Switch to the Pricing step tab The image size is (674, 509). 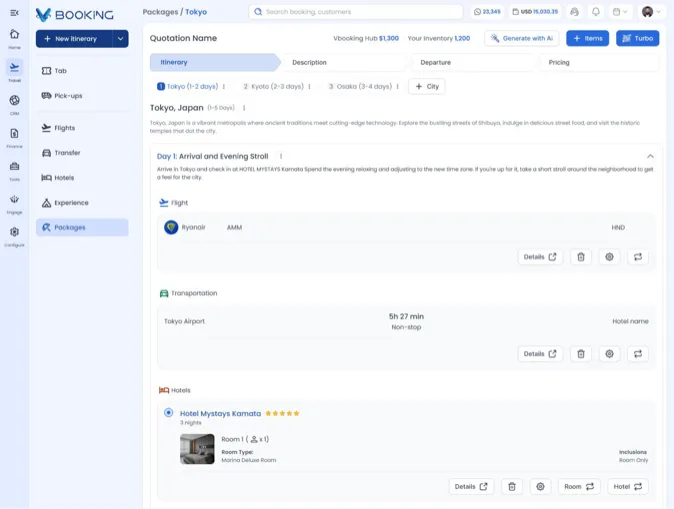(597, 62)
